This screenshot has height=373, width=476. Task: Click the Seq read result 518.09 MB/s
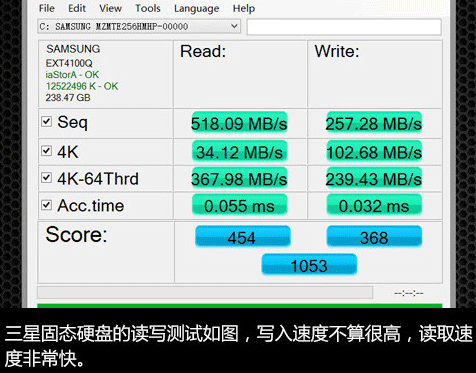239,123
